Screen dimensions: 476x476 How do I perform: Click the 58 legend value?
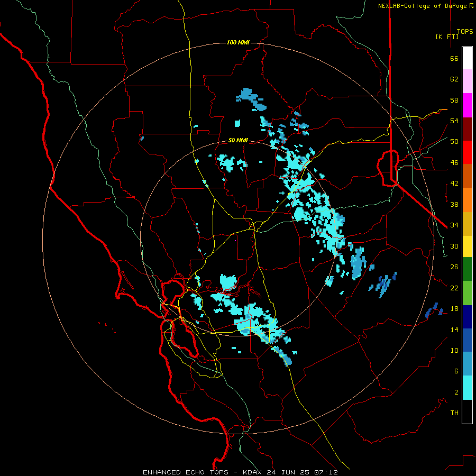pyautogui.click(x=454, y=100)
